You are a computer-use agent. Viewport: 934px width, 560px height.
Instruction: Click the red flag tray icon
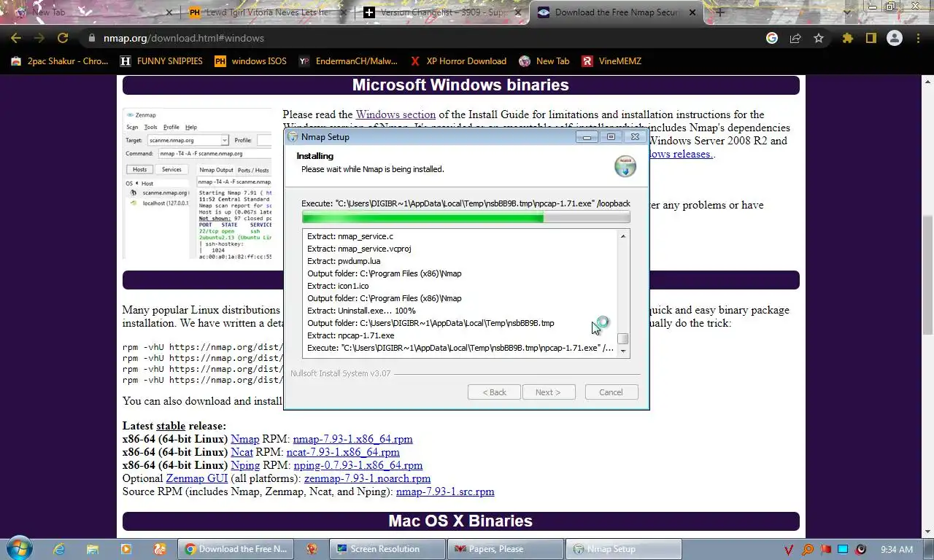tap(825, 549)
